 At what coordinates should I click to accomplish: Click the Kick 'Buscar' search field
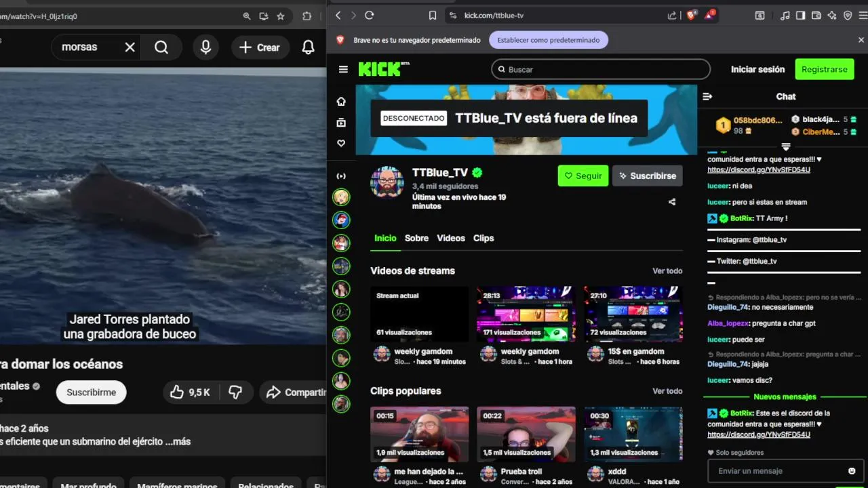point(601,69)
